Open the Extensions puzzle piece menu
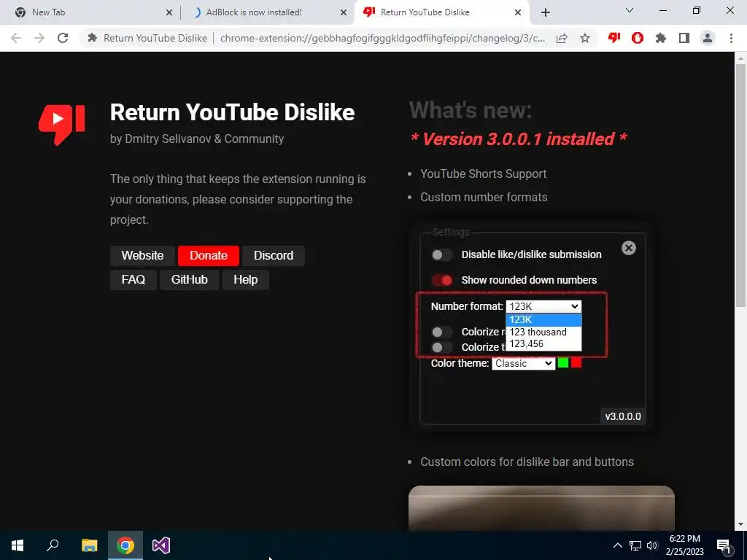Viewport: 747px width, 560px height. point(661,38)
